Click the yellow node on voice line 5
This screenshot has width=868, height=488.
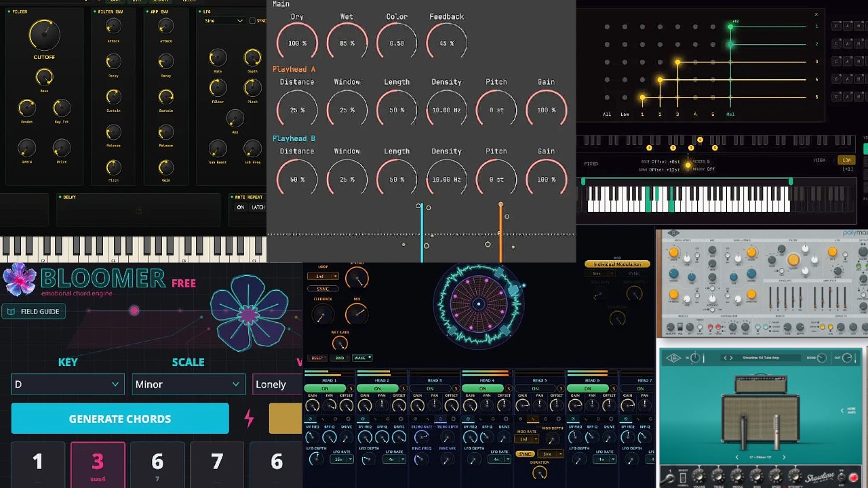point(642,98)
